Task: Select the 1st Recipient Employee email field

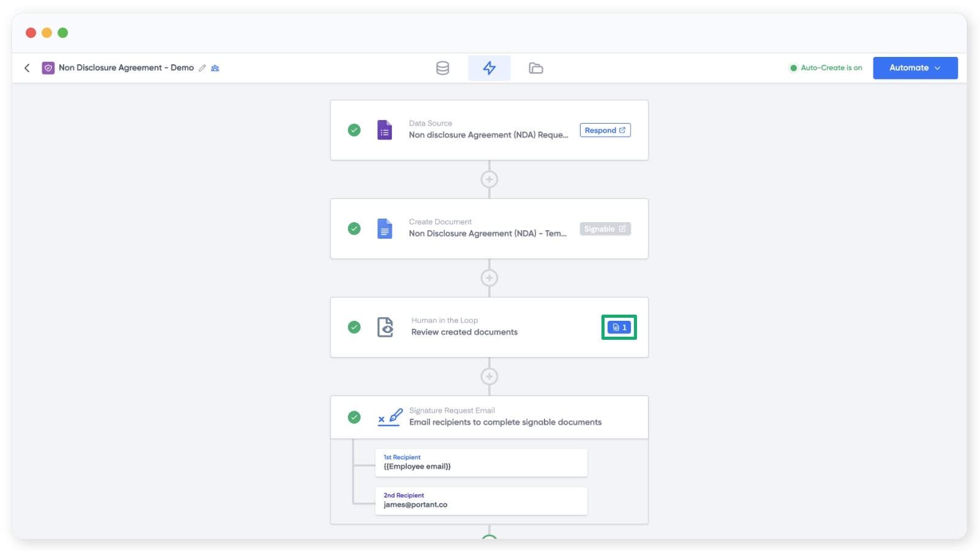Action: [481, 463]
